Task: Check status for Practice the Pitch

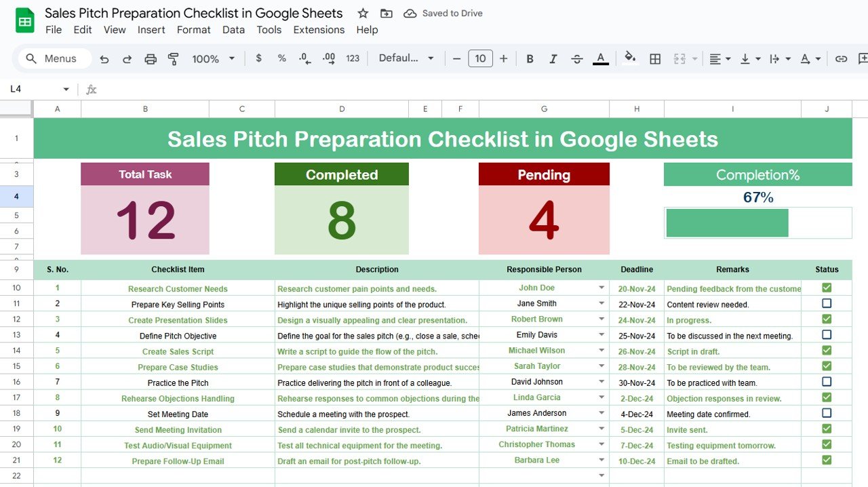Action: (x=827, y=381)
